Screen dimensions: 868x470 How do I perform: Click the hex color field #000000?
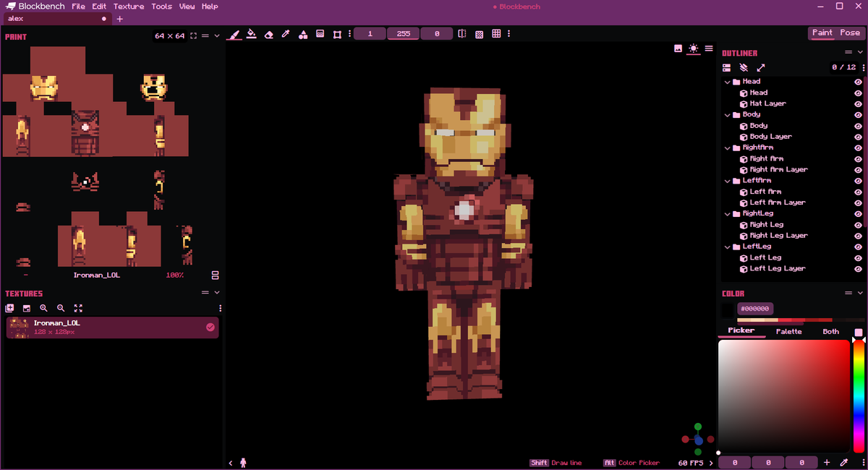[755, 309]
